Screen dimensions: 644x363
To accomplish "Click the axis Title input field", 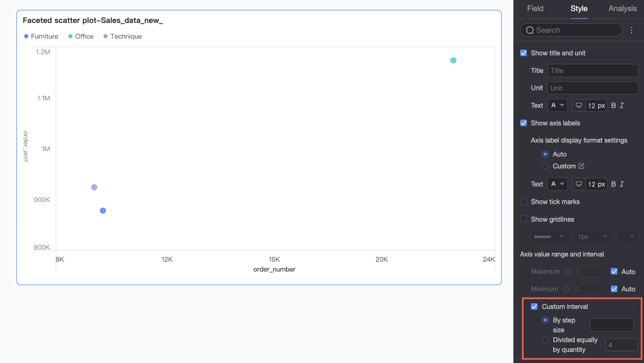I will pyautogui.click(x=593, y=70).
